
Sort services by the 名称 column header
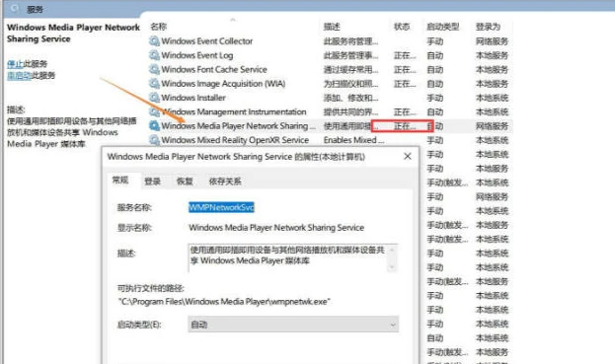[x=159, y=27]
